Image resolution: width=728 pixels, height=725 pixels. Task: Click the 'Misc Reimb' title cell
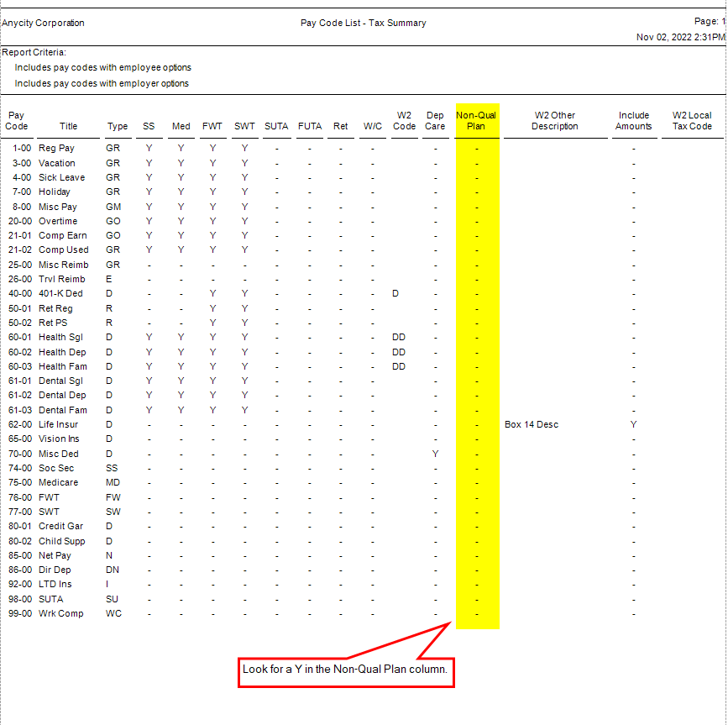[x=64, y=265]
